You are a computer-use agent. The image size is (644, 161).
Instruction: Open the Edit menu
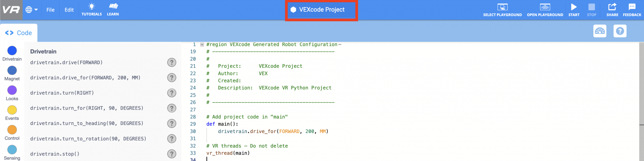coord(69,10)
